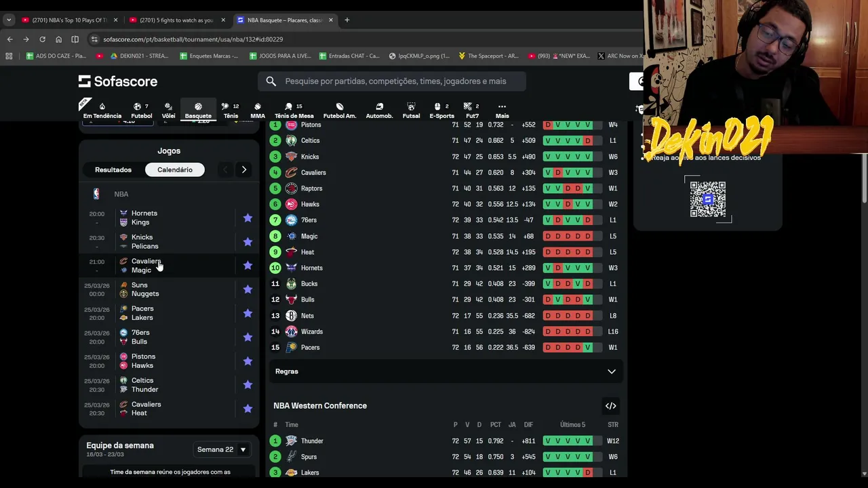Open the Semana 22 dropdown
The height and width of the screenshot is (488, 868).
click(221, 449)
